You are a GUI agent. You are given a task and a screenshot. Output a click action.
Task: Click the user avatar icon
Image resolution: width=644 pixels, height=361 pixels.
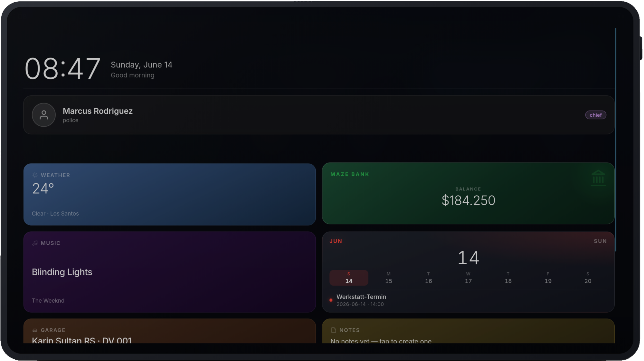pyautogui.click(x=44, y=115)
